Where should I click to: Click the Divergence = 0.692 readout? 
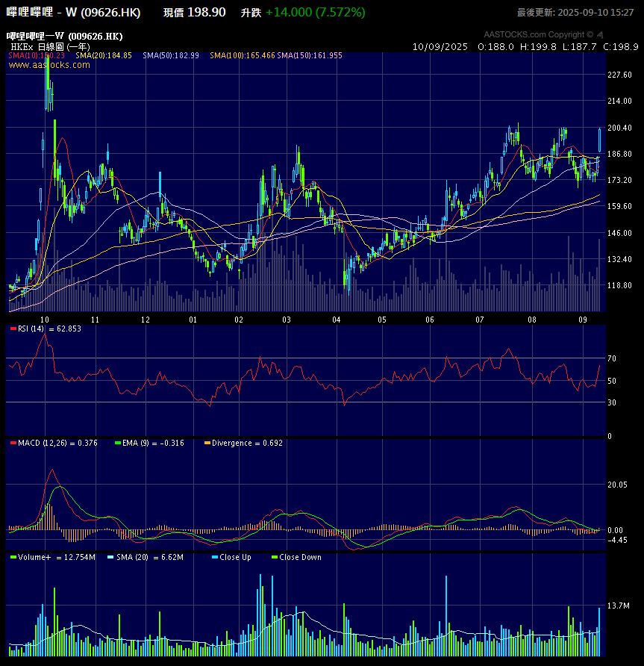(x=247, y=443)
